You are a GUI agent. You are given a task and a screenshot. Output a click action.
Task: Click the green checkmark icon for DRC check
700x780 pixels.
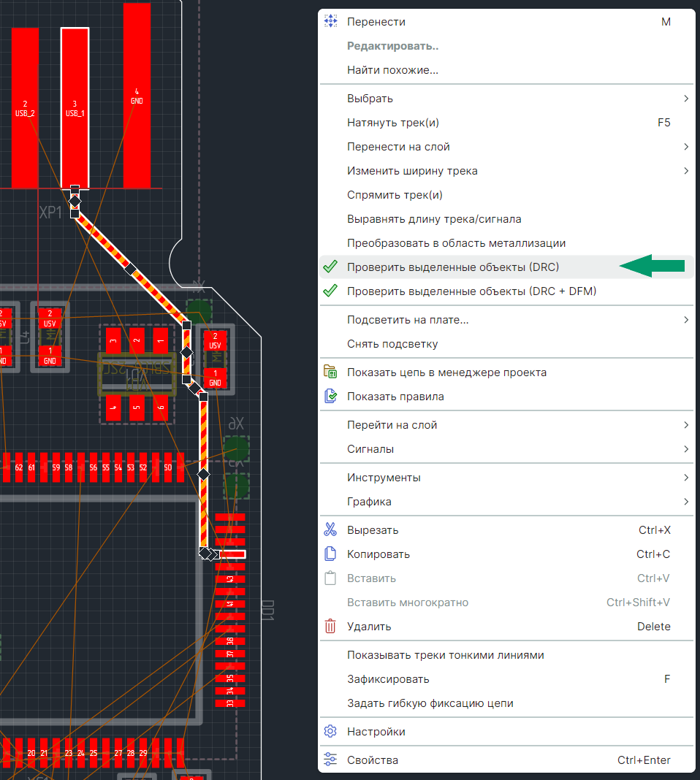(330, 267)
